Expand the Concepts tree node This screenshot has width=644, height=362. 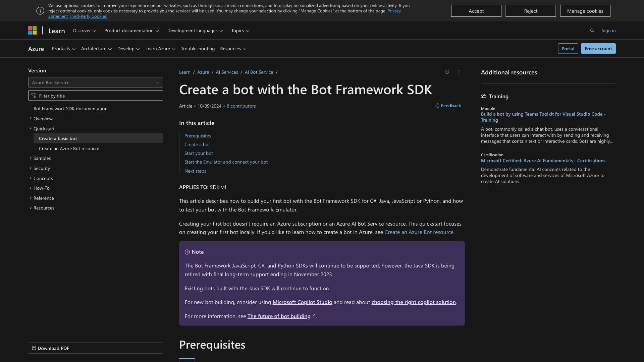coord(31,178)
